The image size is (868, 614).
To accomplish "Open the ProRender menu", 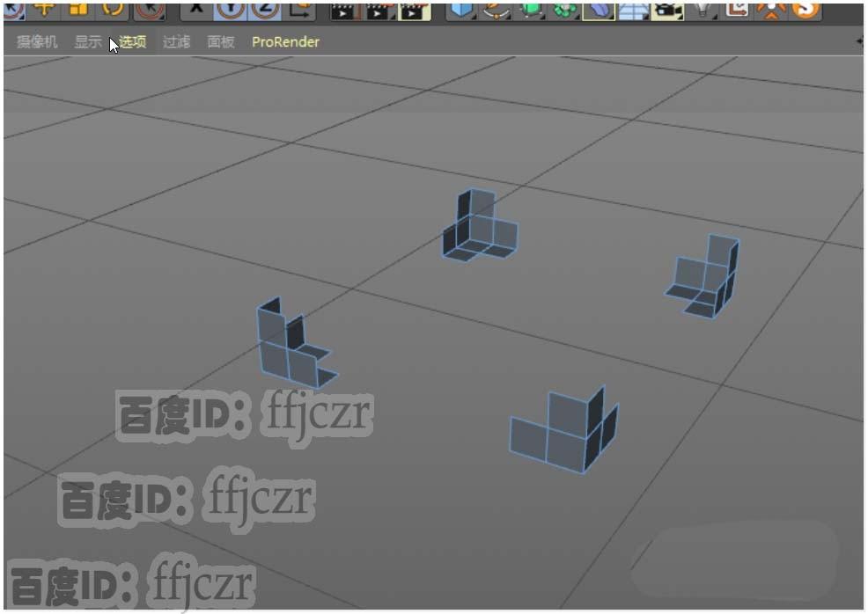I will point(284,40).
